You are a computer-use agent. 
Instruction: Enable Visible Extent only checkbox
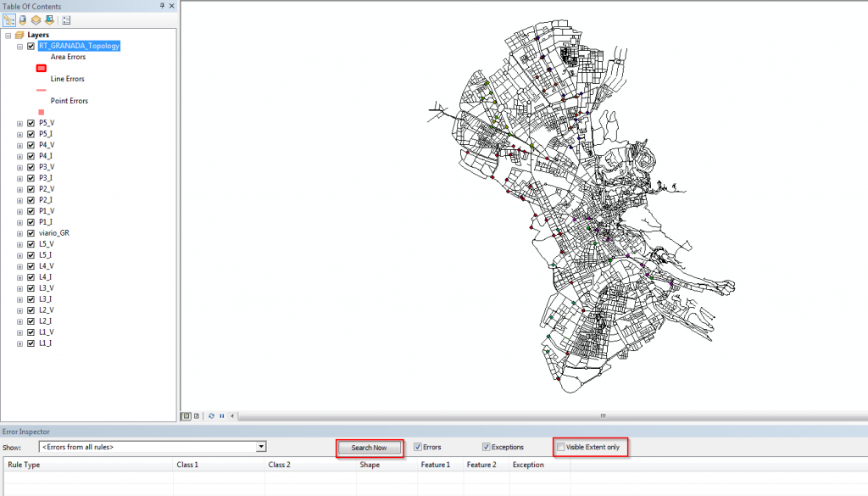click(x=560, y=447)
